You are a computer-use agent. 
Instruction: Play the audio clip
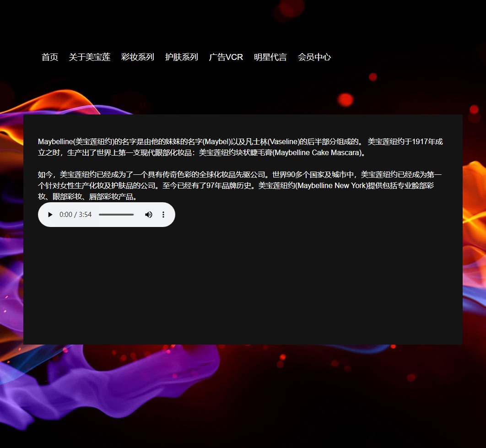(x=50, y=215)
